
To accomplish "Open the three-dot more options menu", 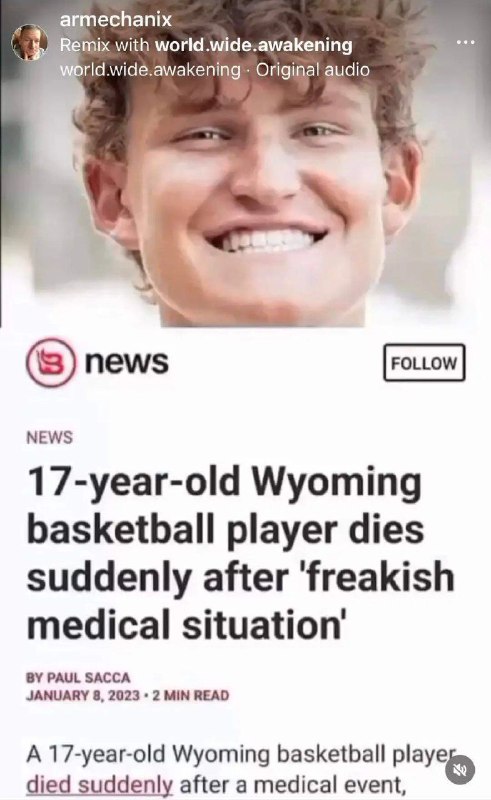I will pos(465,42).
